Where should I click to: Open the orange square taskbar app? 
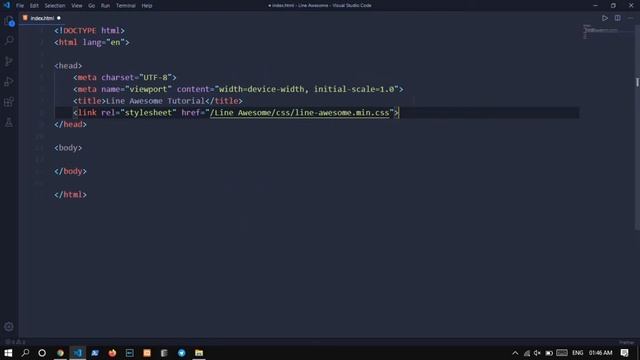147,353
